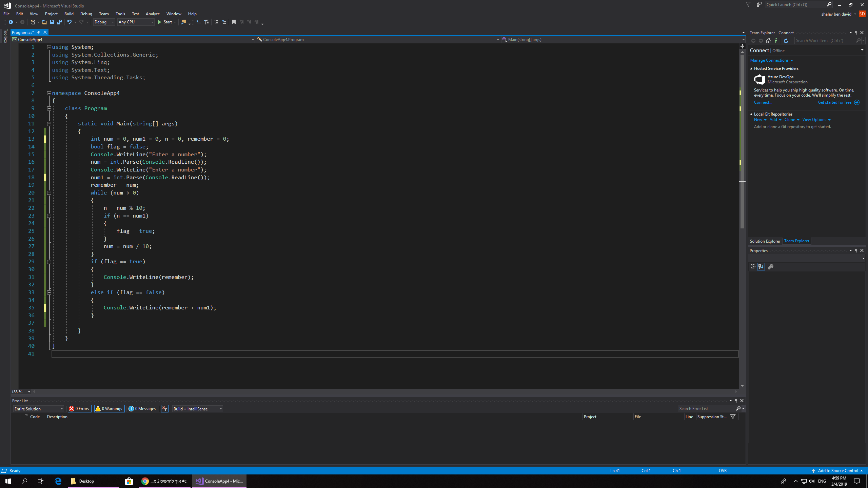Click the Open File folder icon
The width and height of the screenshot is (868, 488).
click(x=44, y=22)
